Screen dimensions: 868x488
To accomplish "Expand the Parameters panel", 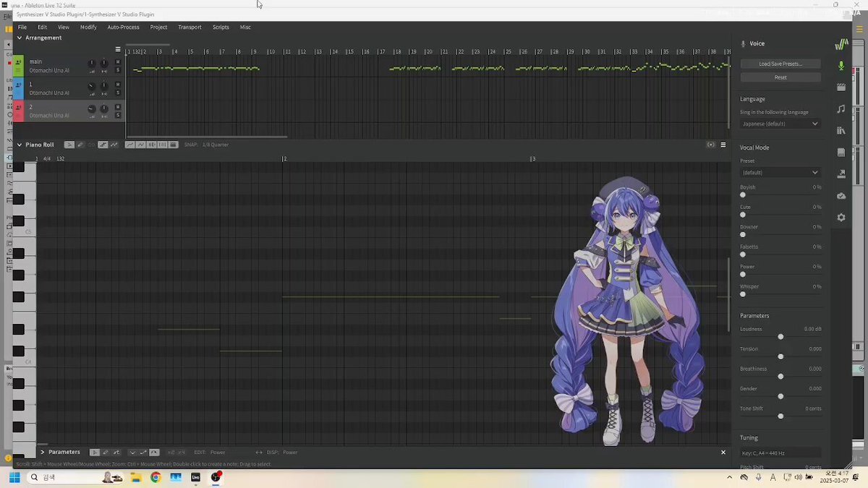I will point(43,452).
